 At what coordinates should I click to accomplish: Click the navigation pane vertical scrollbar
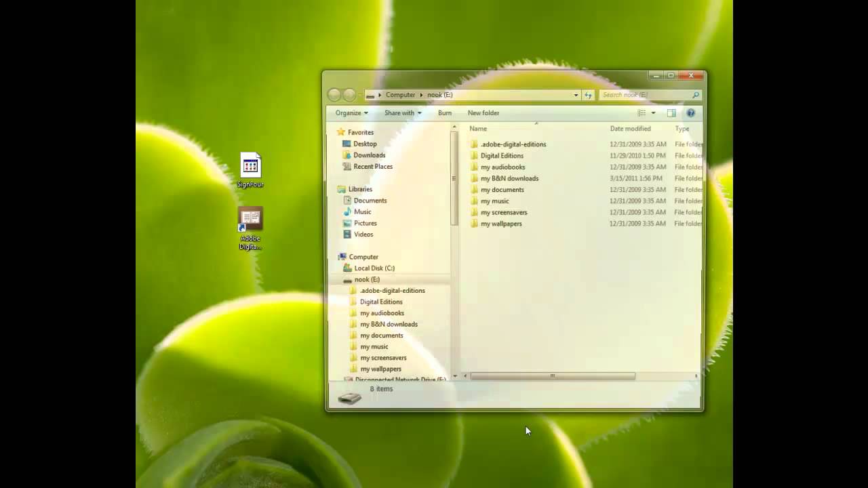pos(454,178)
